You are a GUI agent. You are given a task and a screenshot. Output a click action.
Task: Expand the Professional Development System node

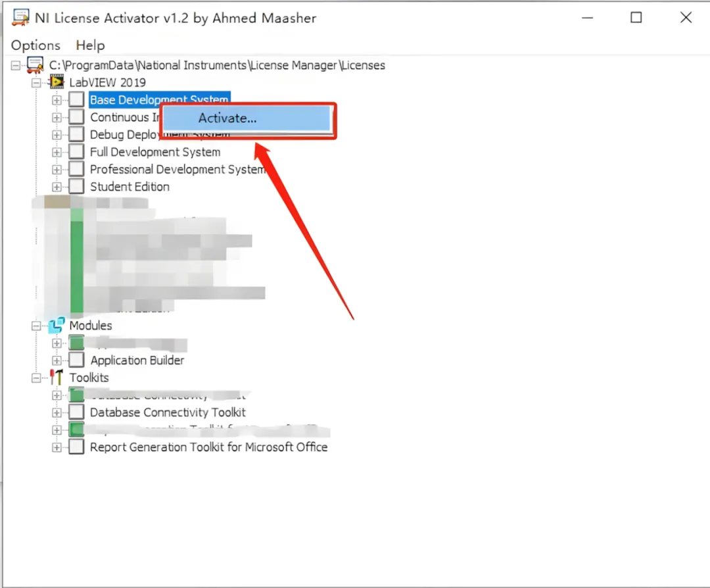coord(57,170)
